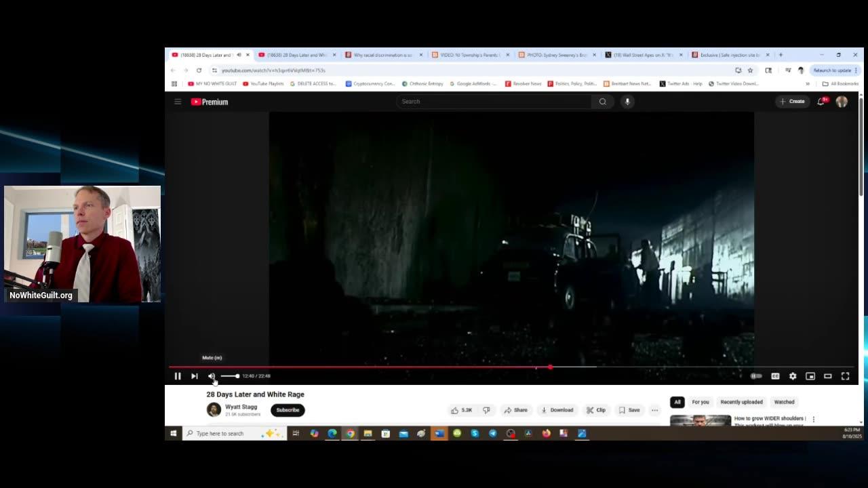Click the YouTube search field
The height and width of the screenshot is (488, 868).
[x=494, y=102]
